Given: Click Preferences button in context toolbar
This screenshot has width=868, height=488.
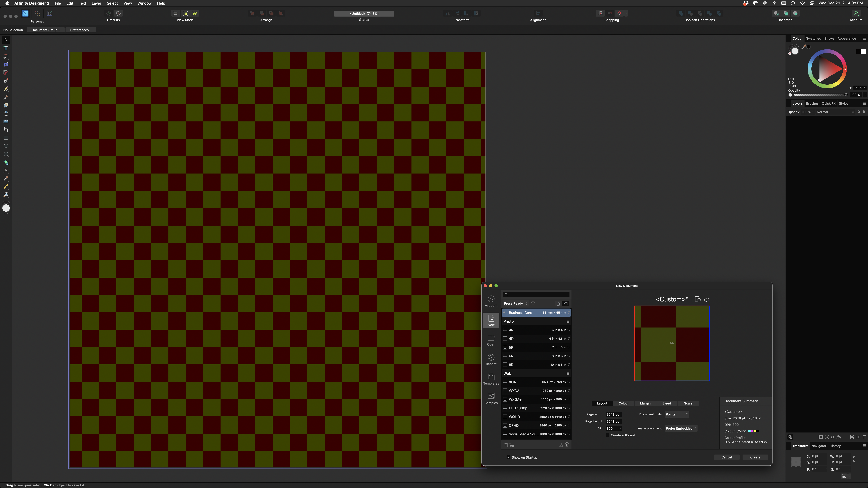Looking at the screenshot, I should (x=81, y=30).
